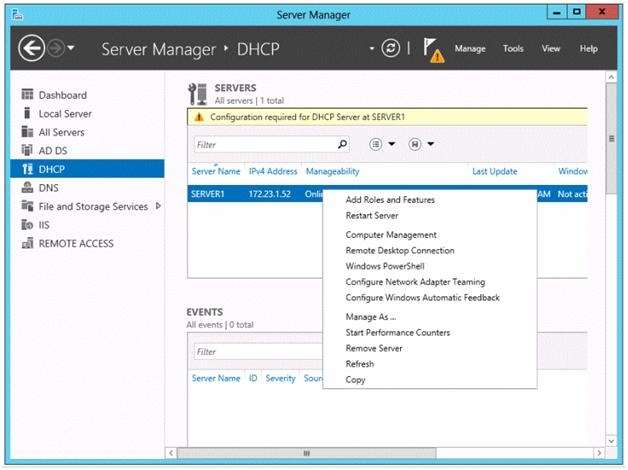The width and height of the screenshot is (628, 470).
Task: Open the Manage menu
Action: click(x=470, y=48)
